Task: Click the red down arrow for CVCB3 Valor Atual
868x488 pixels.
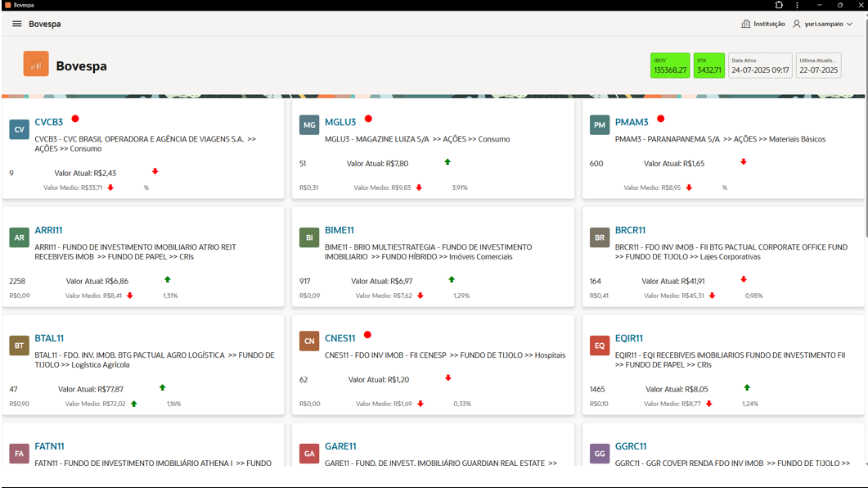Action: click(x=155, y=171)
